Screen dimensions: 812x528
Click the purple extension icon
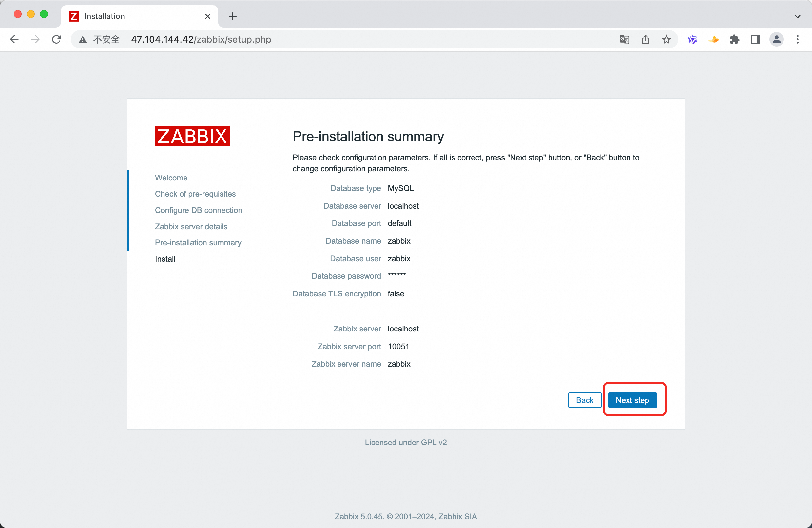[692, 39]
